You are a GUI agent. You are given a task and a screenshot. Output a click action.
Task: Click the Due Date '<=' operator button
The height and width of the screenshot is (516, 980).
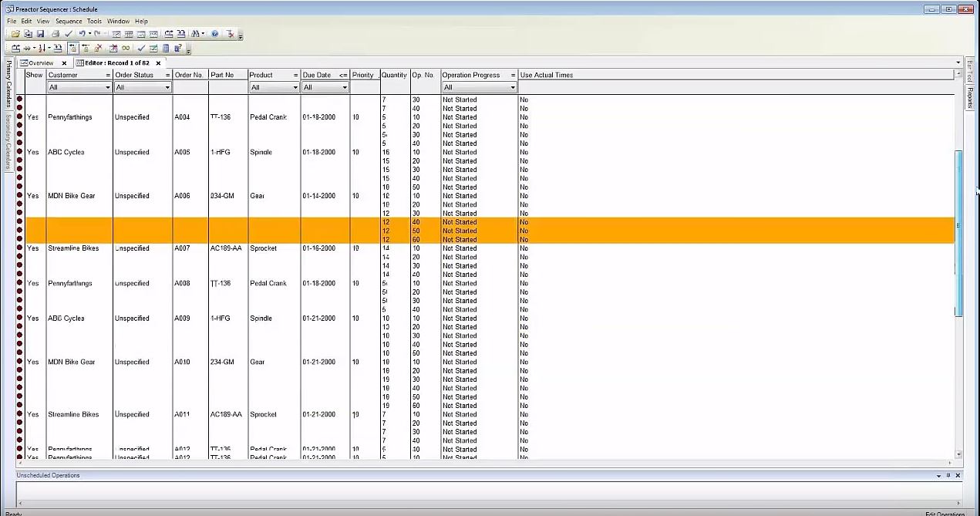[343, 76]
